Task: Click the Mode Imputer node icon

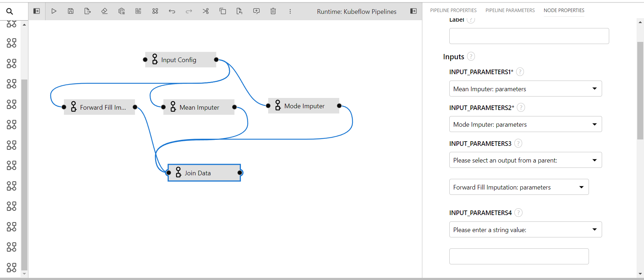Action: tap(278, 105)
